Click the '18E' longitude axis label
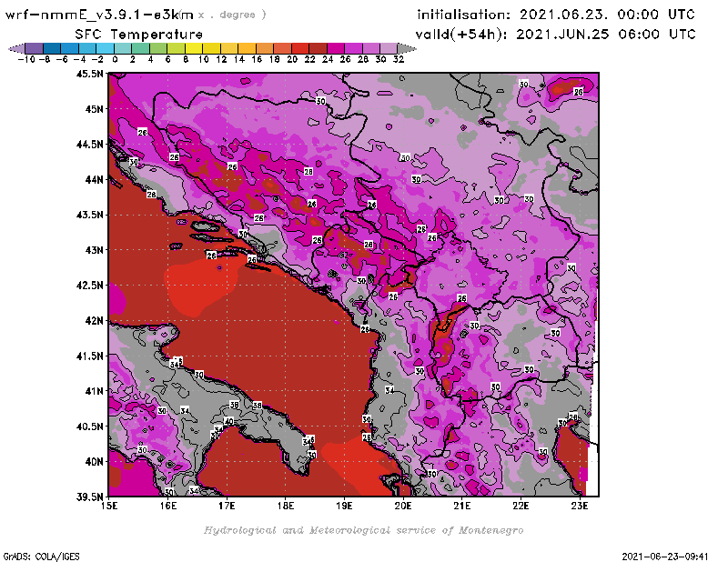The image size is (728, 562). 286,506
